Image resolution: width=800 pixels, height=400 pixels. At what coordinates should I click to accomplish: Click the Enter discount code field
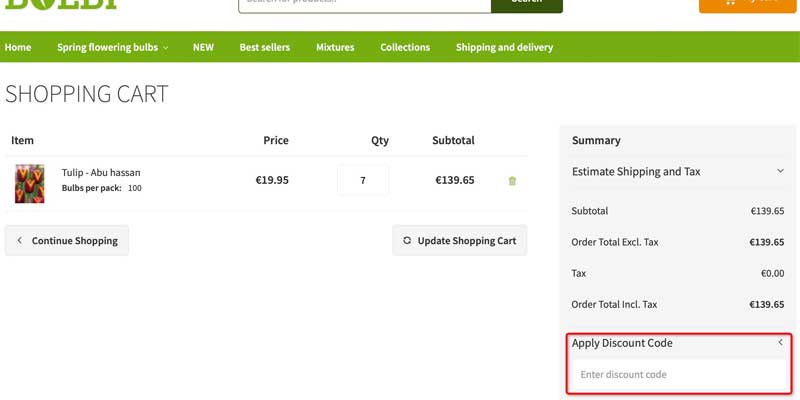click(x=680, y=374)
